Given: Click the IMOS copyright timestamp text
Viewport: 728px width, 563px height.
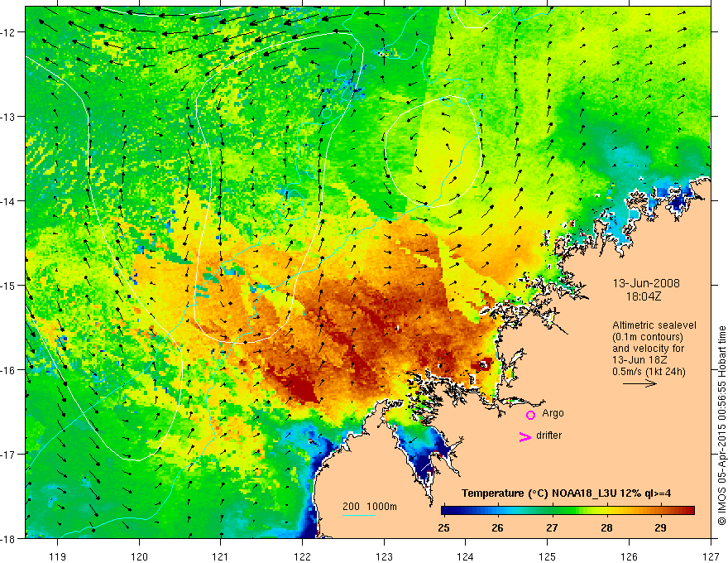Looking at the screenshot, I should pyautogui.click(x=721, y=426).
